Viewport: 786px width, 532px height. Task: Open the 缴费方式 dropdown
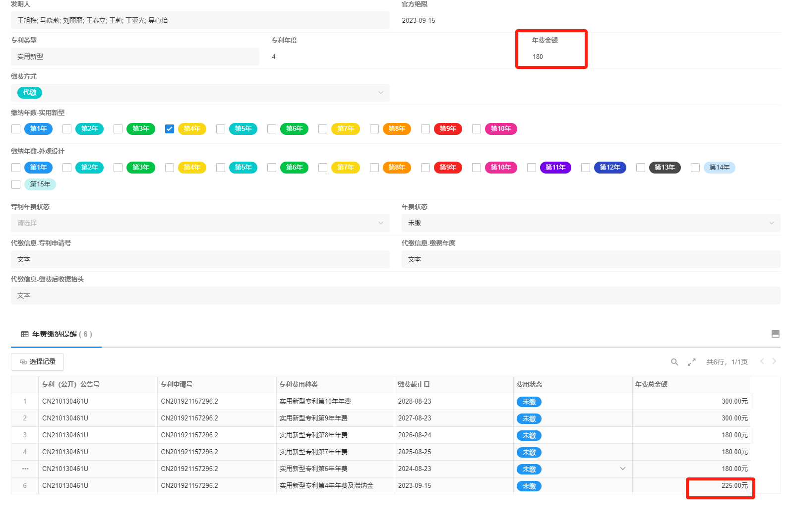coord(380,93)
